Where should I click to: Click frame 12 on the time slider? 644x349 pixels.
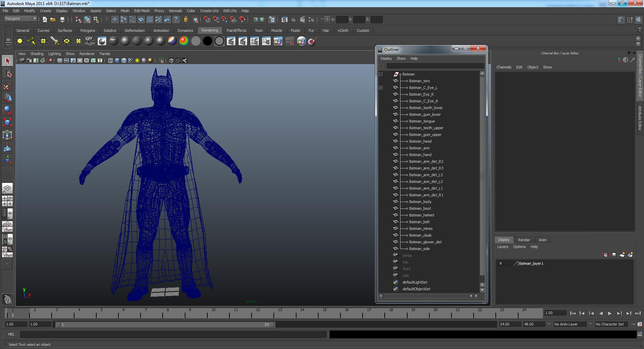point(257,313)
